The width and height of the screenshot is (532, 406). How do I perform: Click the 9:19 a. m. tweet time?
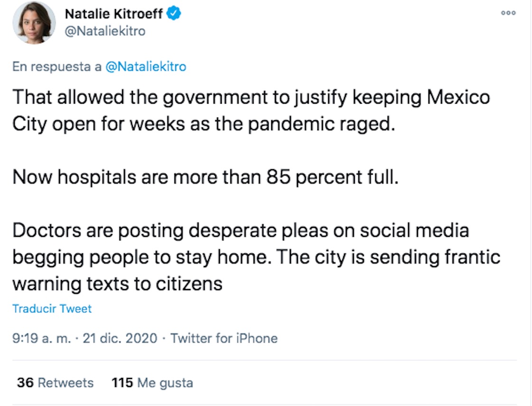point(42,338)
